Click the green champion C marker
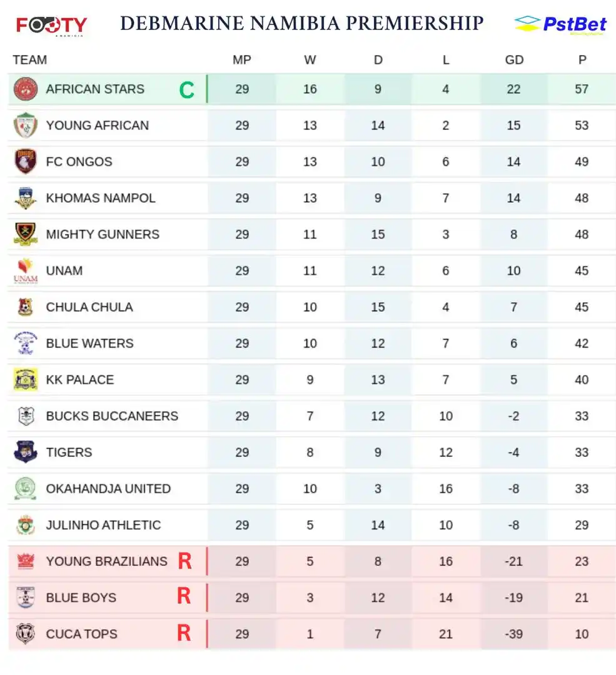 [186, 90]
